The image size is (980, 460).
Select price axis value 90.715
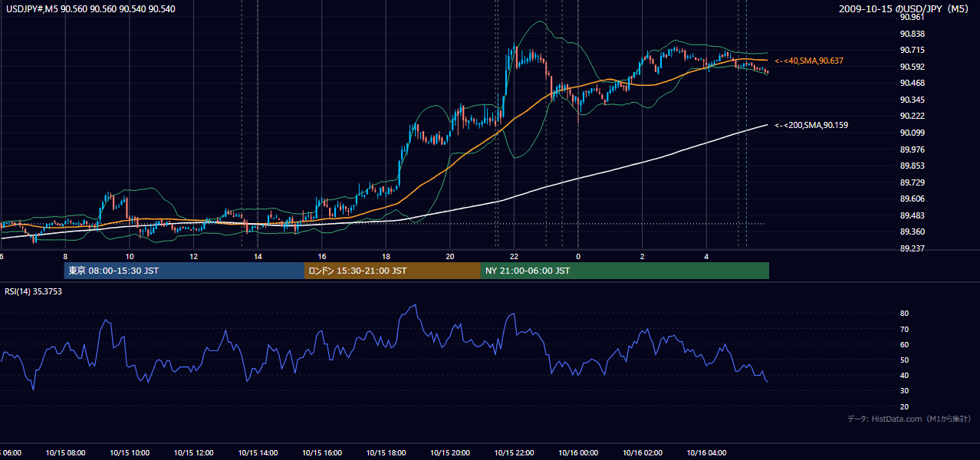click(914, 50)
